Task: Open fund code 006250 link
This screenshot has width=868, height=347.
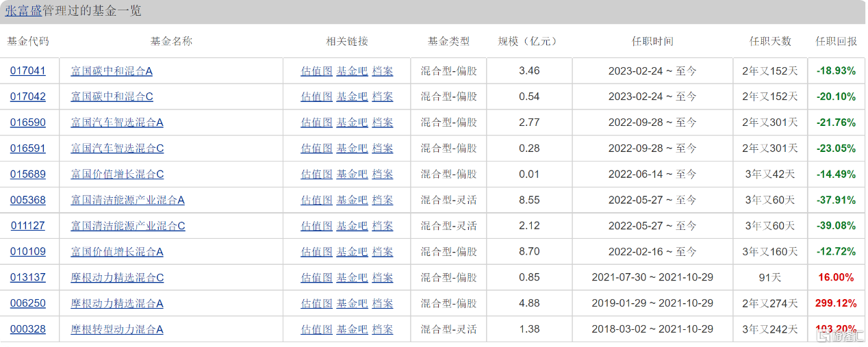Action: 28,304
